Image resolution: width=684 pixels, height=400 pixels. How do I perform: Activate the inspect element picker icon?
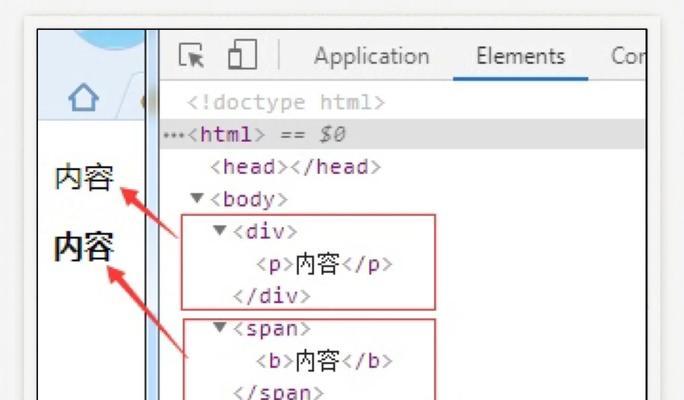(x=192, y=55)
